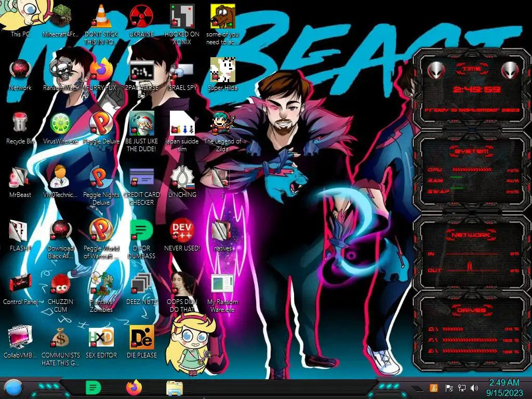Select the DIE PLEASE De icon
The width and height of the screenshot is (532, 399).
coord(141,338)
